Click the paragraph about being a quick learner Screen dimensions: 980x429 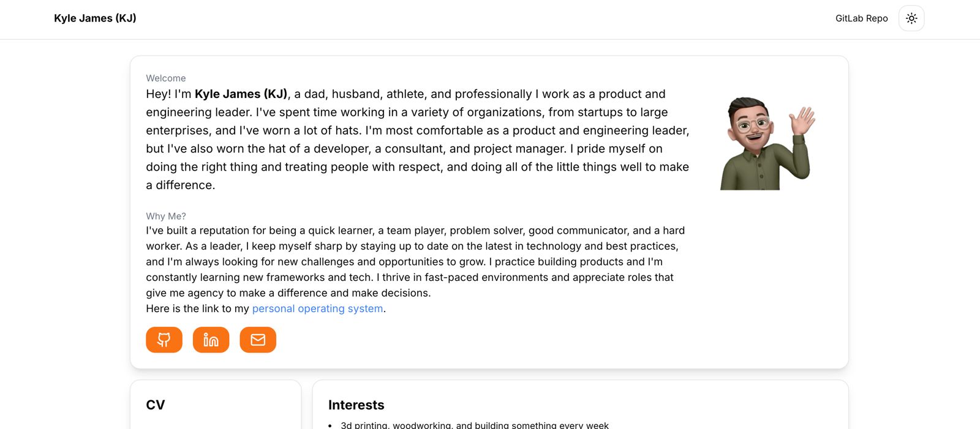pyautogui.click(x=416, y=261)
